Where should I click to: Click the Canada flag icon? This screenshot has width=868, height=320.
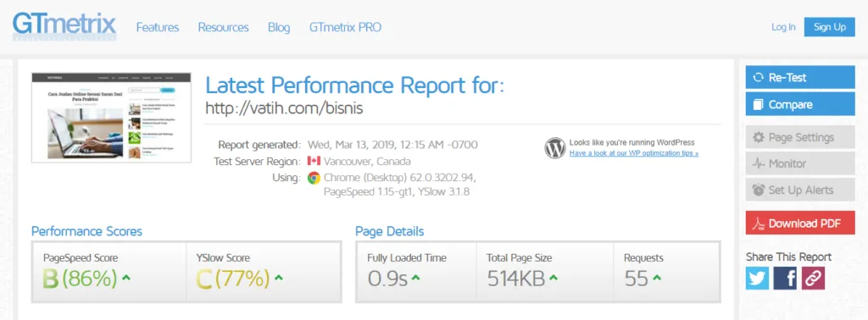coord(314,162)
